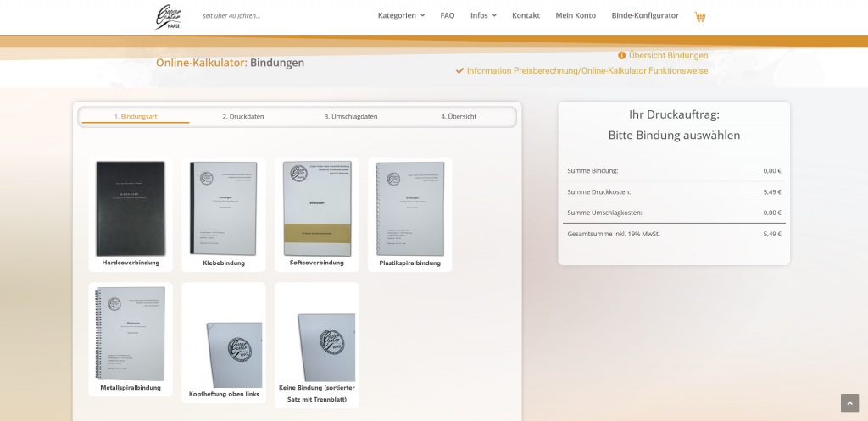The image size is (868, 421).
Task: Click the scroll-to-top arrow button
Action: coord(849,402)
